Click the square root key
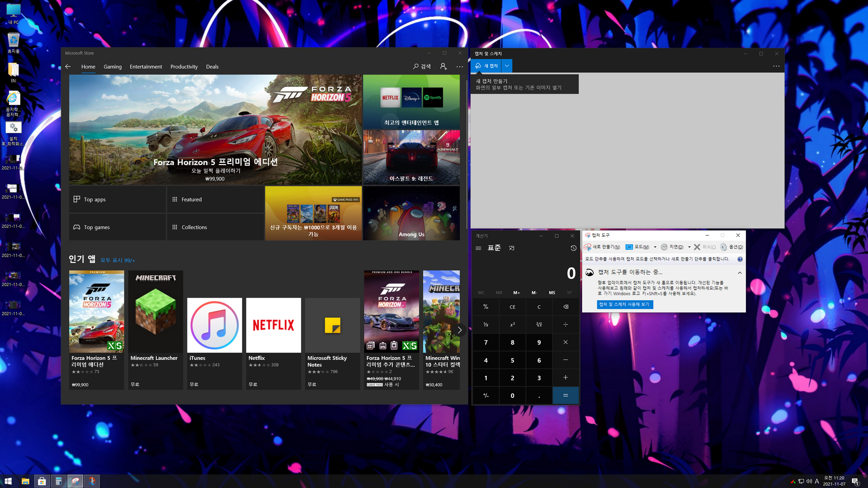This screenshot has width=868, height=488. point(539,324)
